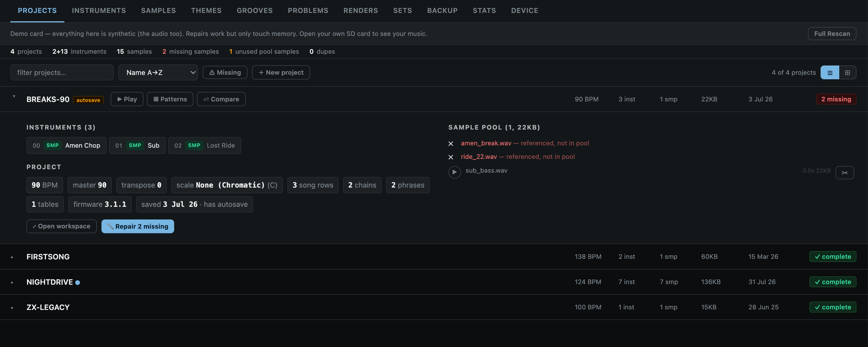Viewport: 868px width, 347px height.
Task: Click the transpose 0 chip
Action: coord(141,185)
